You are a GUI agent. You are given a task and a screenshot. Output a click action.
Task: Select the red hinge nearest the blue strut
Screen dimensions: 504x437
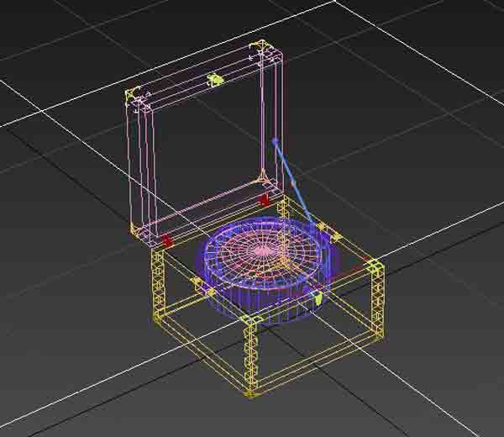coord(265,200)
